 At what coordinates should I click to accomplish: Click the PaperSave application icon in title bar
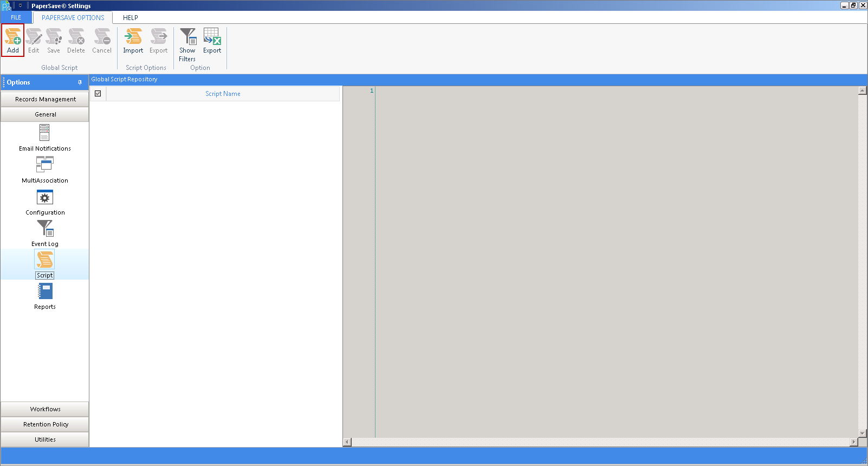(x=7, y=6)
